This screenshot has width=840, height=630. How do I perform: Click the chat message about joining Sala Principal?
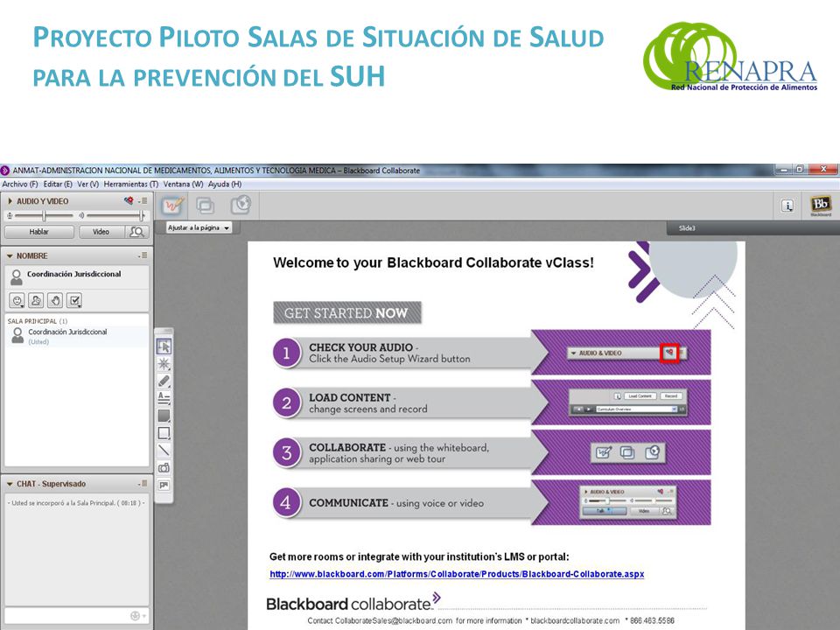pos(75,503)
